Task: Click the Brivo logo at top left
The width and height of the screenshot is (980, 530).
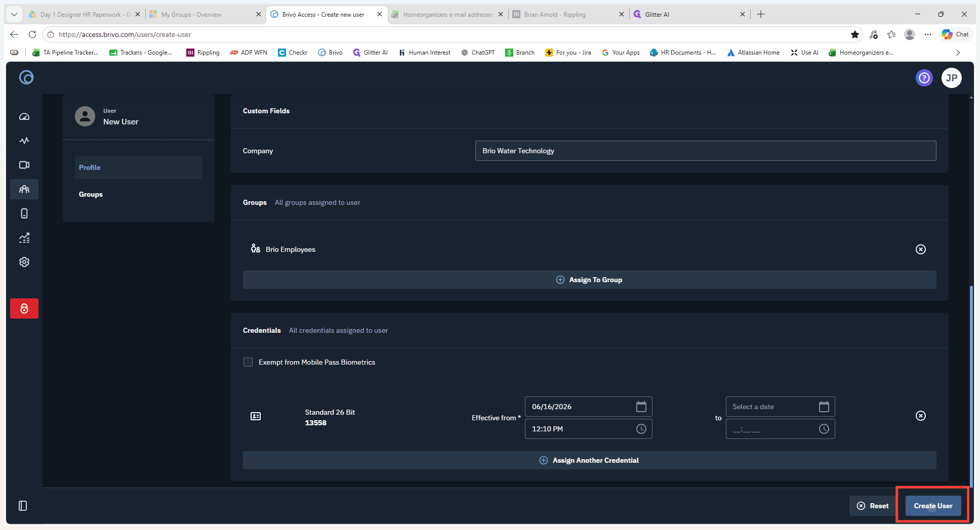Action: 26,77
